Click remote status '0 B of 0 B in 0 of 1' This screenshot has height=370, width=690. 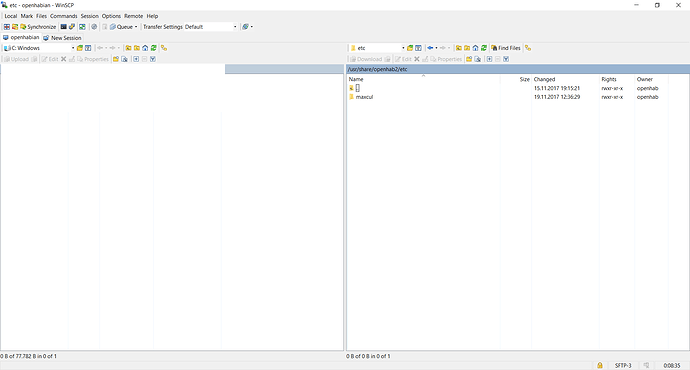[368, 356]
